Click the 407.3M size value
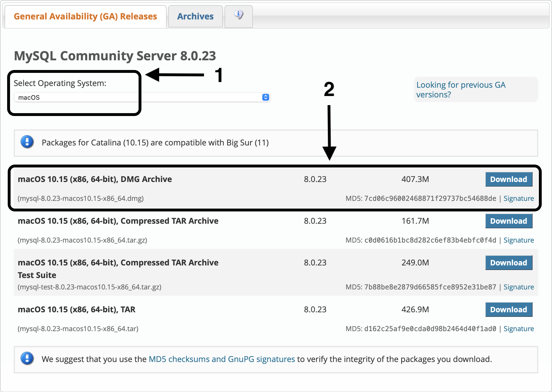 pos(415,179)
